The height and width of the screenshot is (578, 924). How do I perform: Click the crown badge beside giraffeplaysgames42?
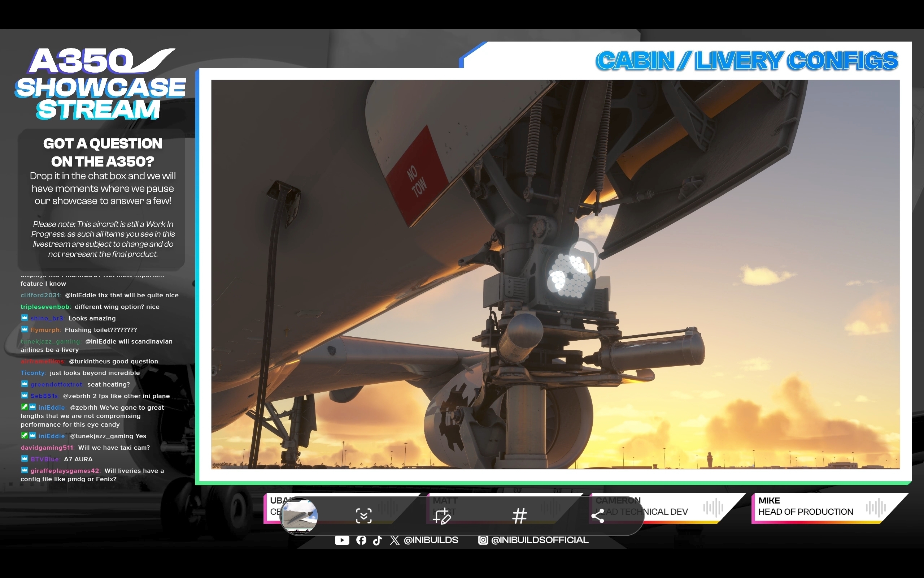25,470
